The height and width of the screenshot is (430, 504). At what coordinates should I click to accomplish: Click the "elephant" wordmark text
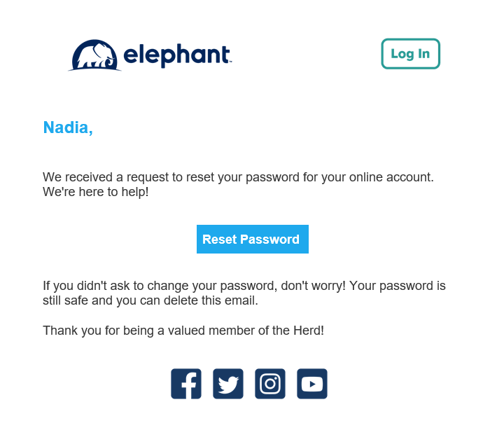click(177, 55)
